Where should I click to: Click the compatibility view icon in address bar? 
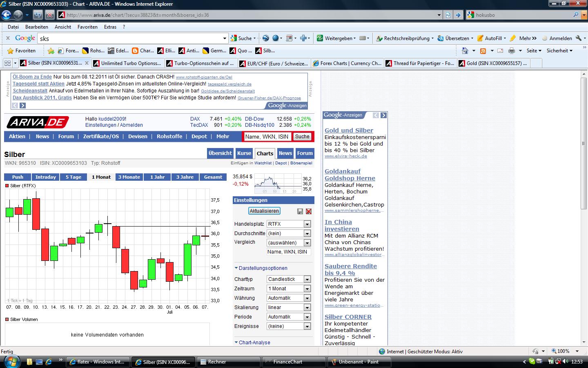[448, 15]
